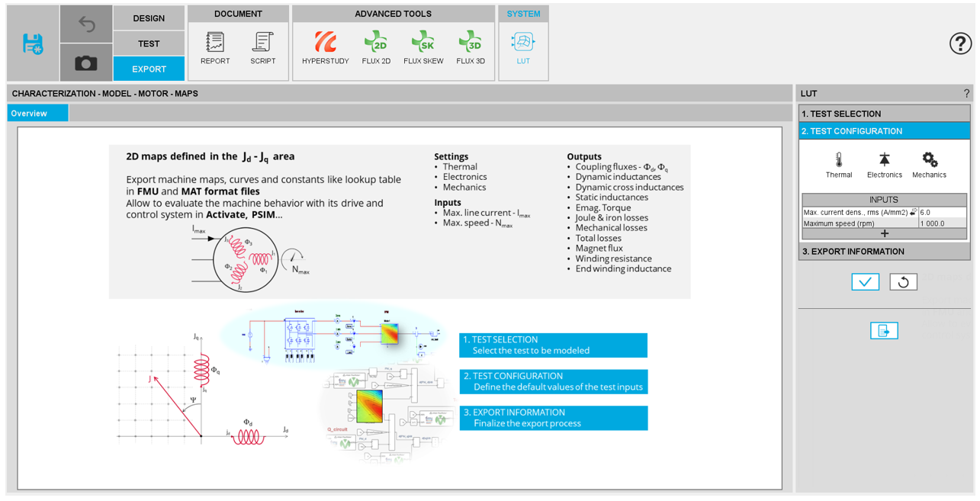Click the 'Emag. Torque' output entry
The image size is (980, 501).
pyautogui.click(x=602, y=207)
